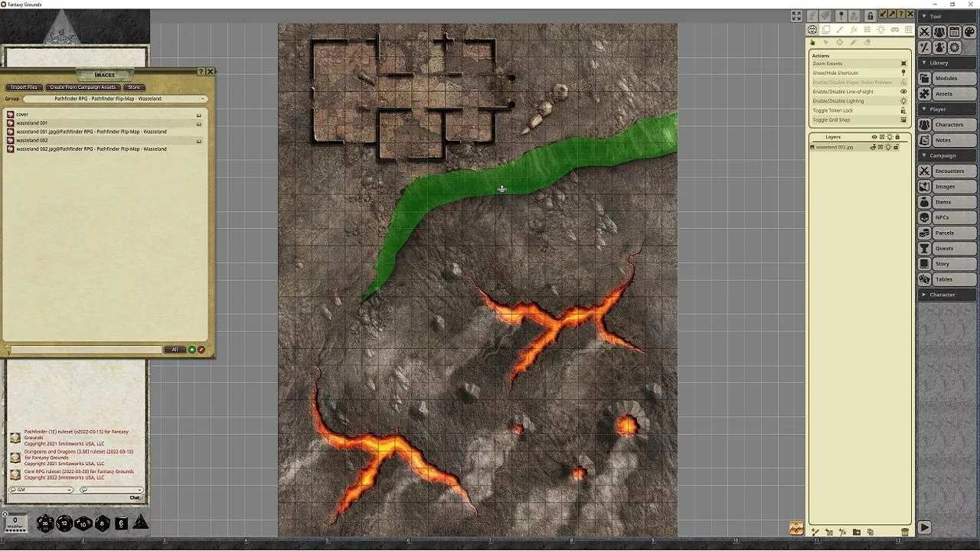Toggle Enable/Disable Line-of-sight action
Viewport: 980px width, 551px height.
point(861,92)
